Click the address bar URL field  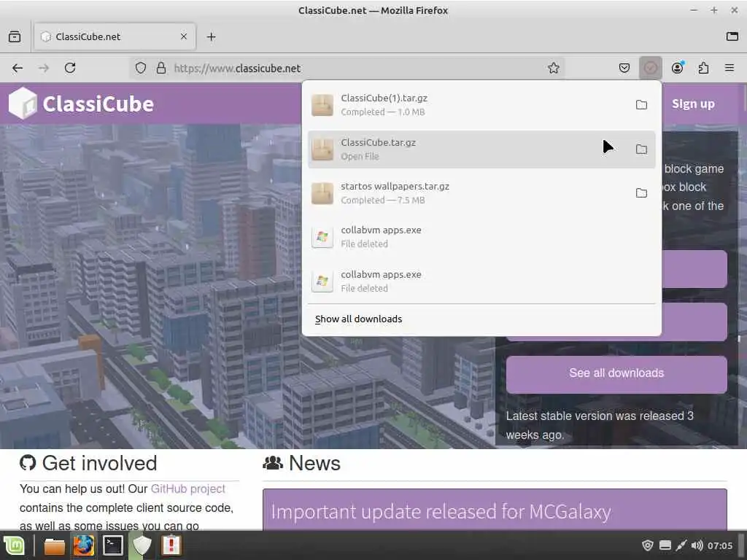point(348,68)
